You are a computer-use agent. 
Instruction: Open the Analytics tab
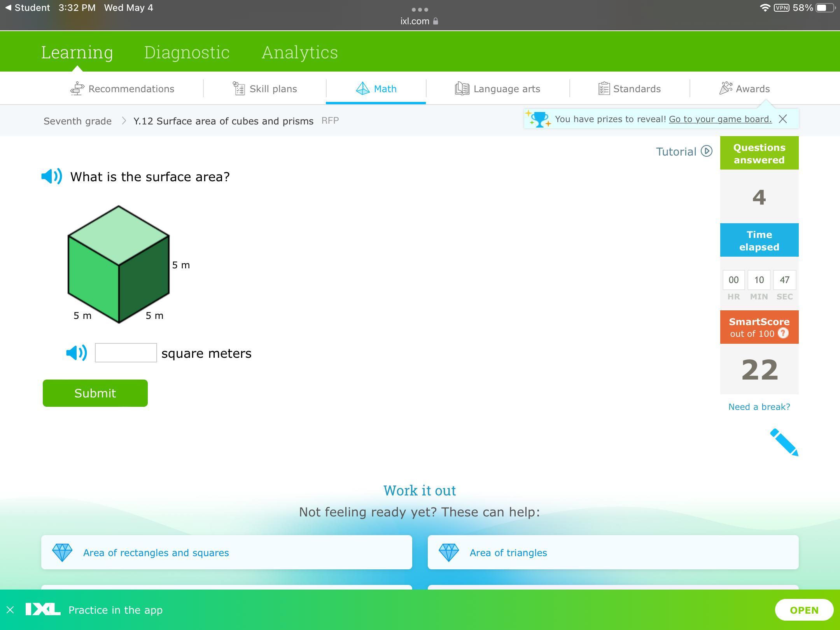coord(299,52)
